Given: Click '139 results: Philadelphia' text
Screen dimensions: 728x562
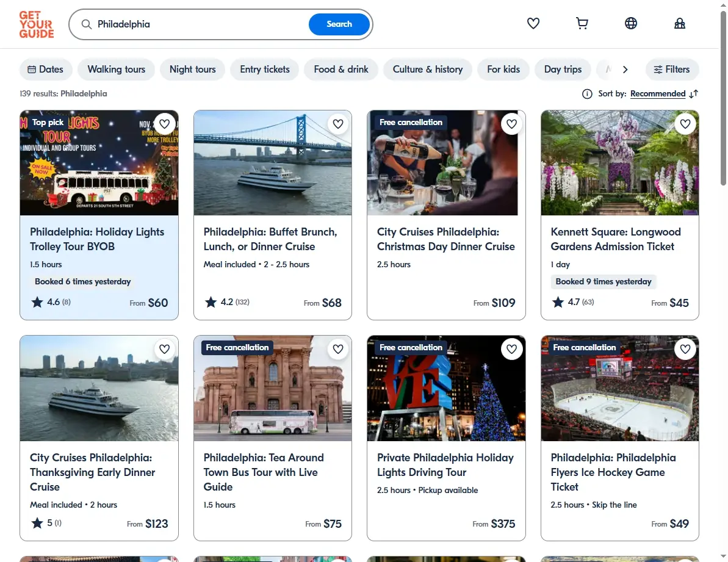Looking at the screenshot, I should (63, 94).
